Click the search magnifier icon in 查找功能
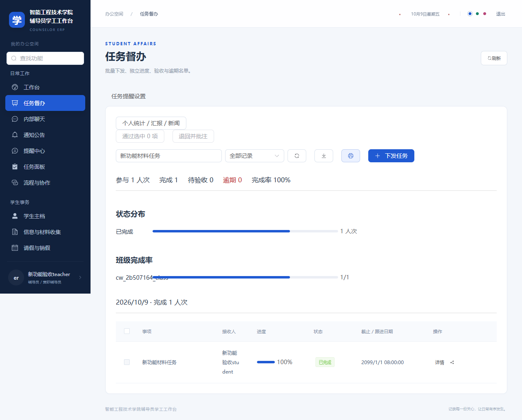The height and width of the screenshot is (420, 522). 14,58
